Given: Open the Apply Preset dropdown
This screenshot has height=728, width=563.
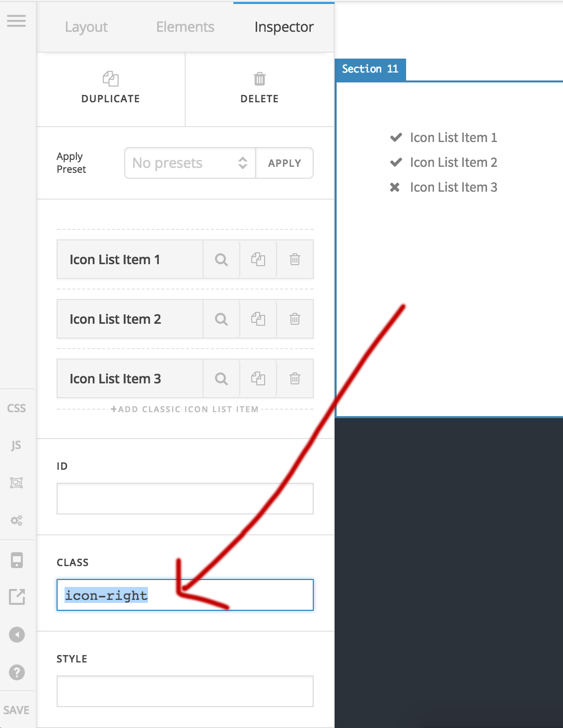Looking at the screenshot, I should tap(190, 163).
